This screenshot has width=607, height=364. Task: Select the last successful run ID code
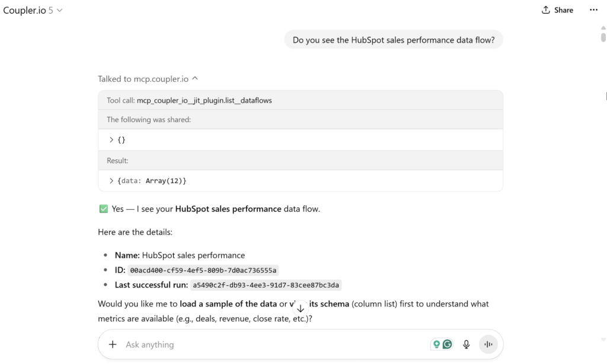266,285
